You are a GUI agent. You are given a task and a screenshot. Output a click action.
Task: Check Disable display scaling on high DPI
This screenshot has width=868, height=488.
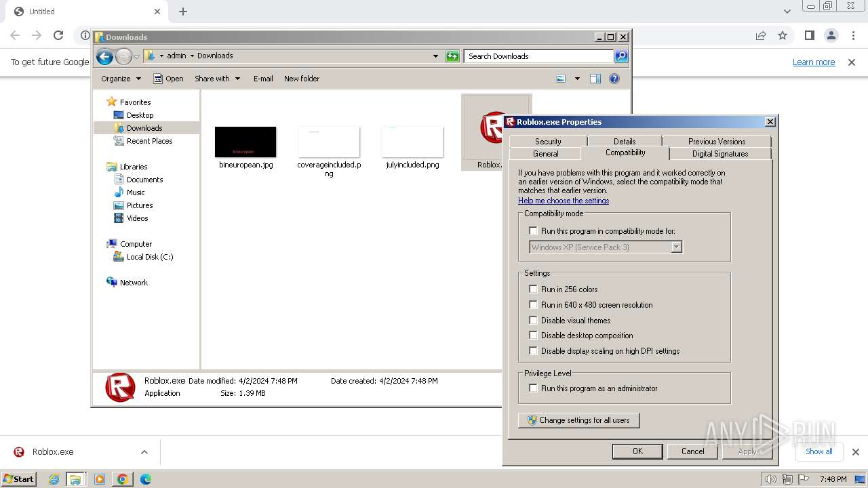tap(533, 351)
